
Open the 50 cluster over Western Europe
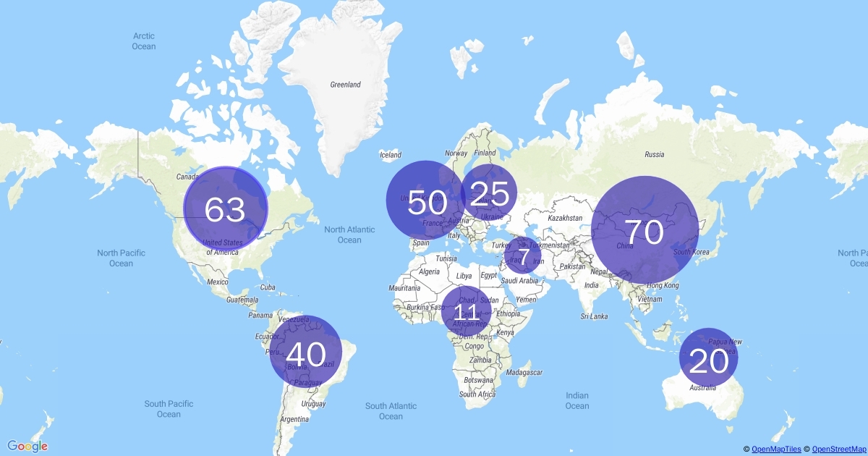click(x=425, y=200)
